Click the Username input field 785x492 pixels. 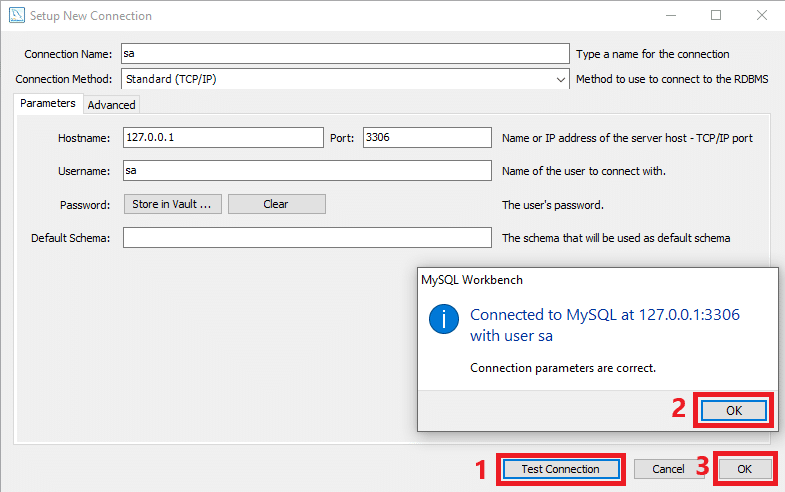point(307,171)
